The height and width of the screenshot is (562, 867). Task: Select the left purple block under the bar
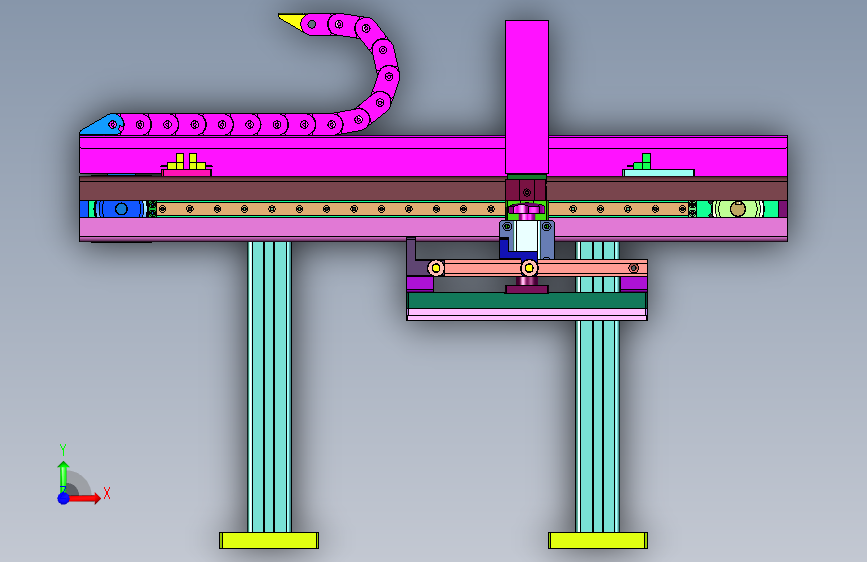pyautogui.click(x=420, y=284)
